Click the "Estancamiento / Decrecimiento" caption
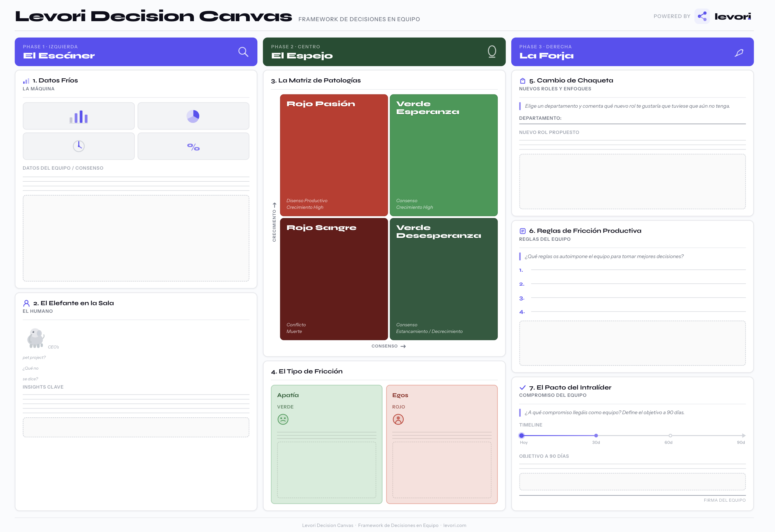 [429, 331]
